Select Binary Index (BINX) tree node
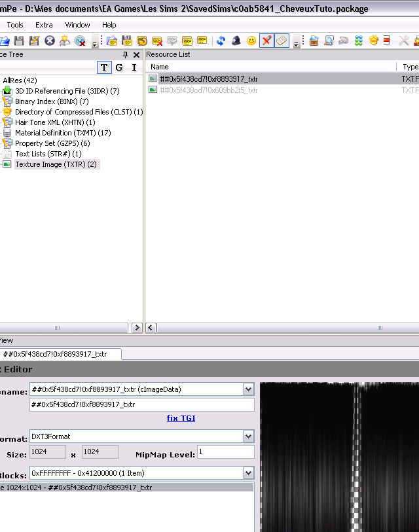Screen dimensions: 419x532 click(52, 101)
